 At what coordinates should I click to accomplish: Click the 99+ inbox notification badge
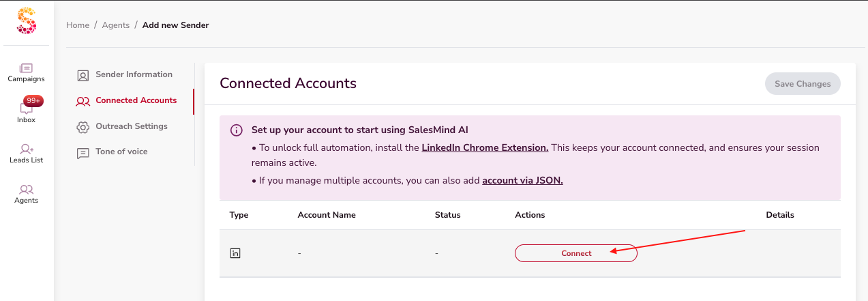point(33,100)
